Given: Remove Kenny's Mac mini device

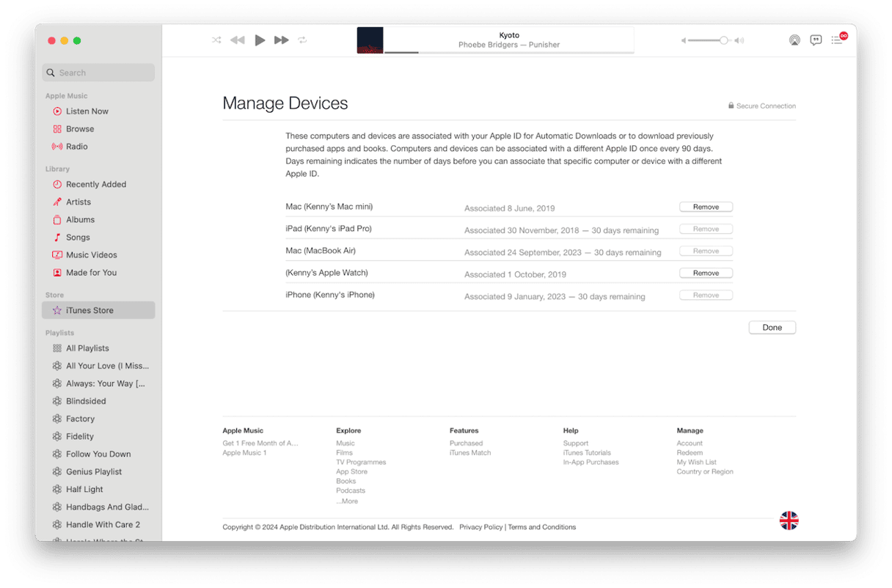Looking at the screenshot, I should click(706, 207).
